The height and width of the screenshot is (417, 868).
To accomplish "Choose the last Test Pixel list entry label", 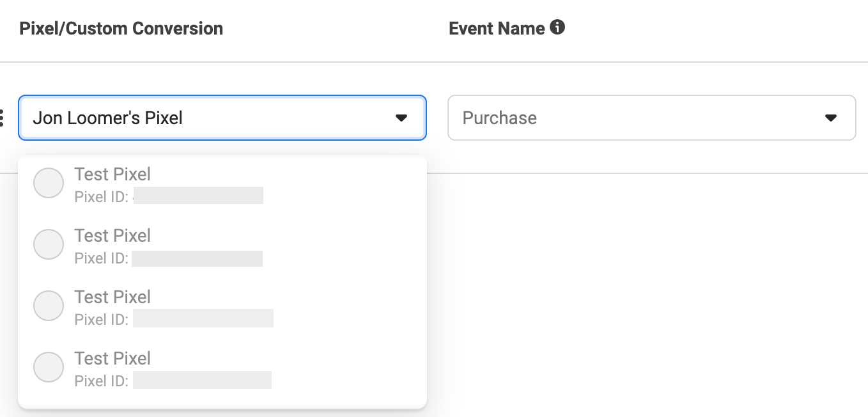I will coord(112,358).
